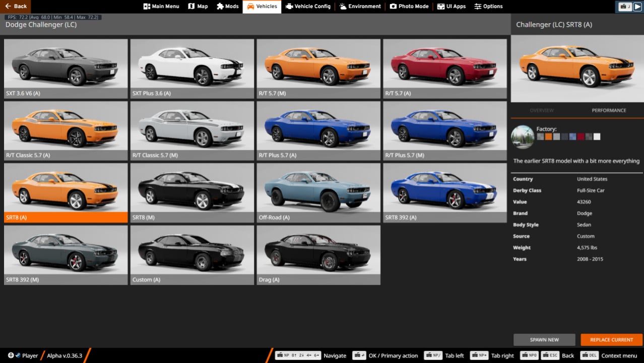Click Replace Current button
The image size is (644, 363).
click(x=611, y=340)
